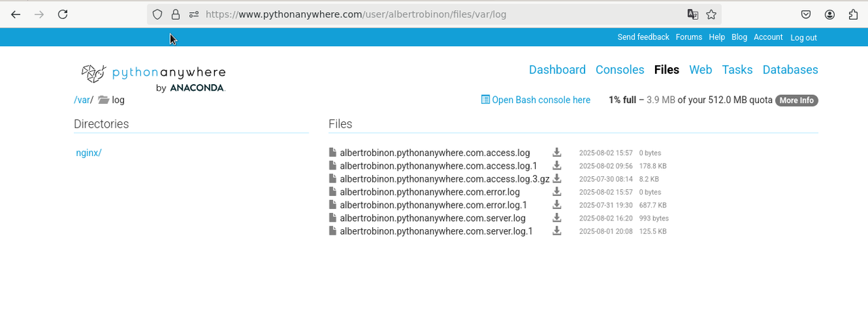868x335 pixels.
Task: Open the browser extensions icon
Action: [853, 14]
